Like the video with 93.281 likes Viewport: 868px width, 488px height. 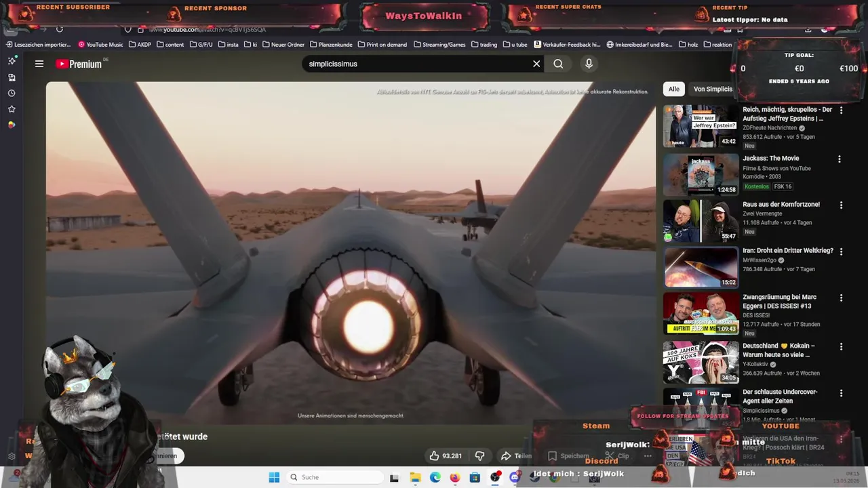[x=446, y=456]
